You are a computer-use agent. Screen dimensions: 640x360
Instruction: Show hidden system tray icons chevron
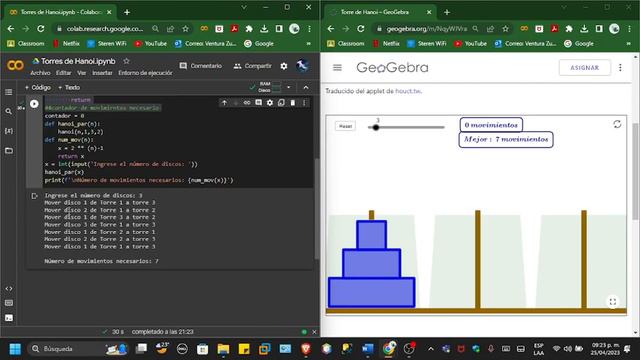click(431, 349)
